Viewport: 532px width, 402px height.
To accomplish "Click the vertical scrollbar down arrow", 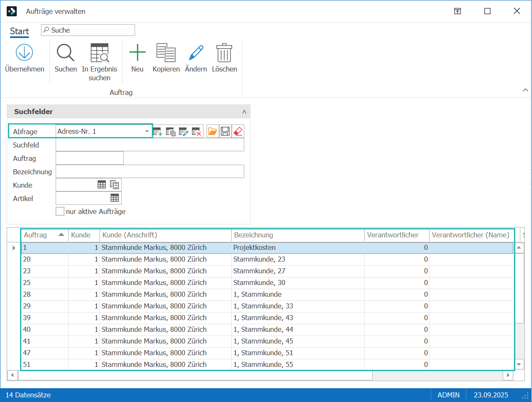I will pos(519,364).
